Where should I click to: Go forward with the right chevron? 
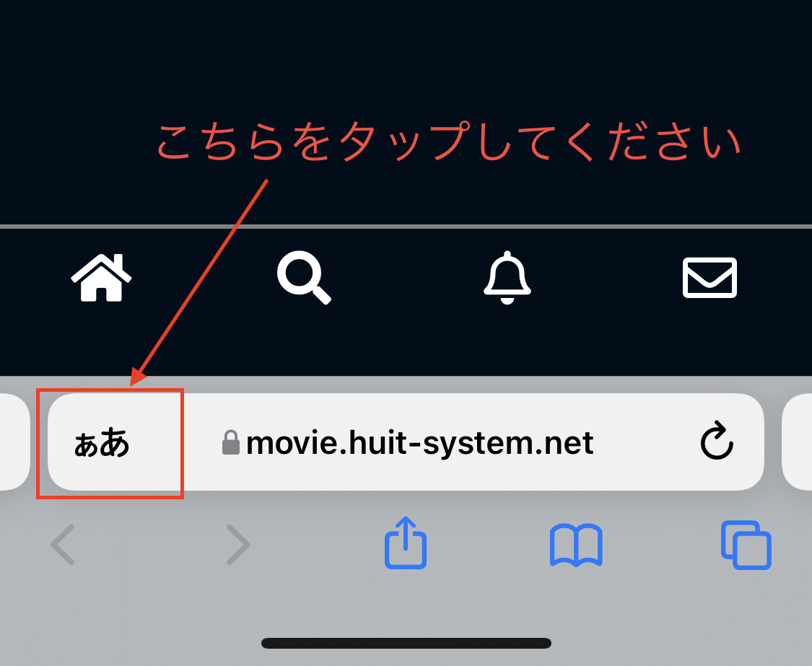(238, 544)
